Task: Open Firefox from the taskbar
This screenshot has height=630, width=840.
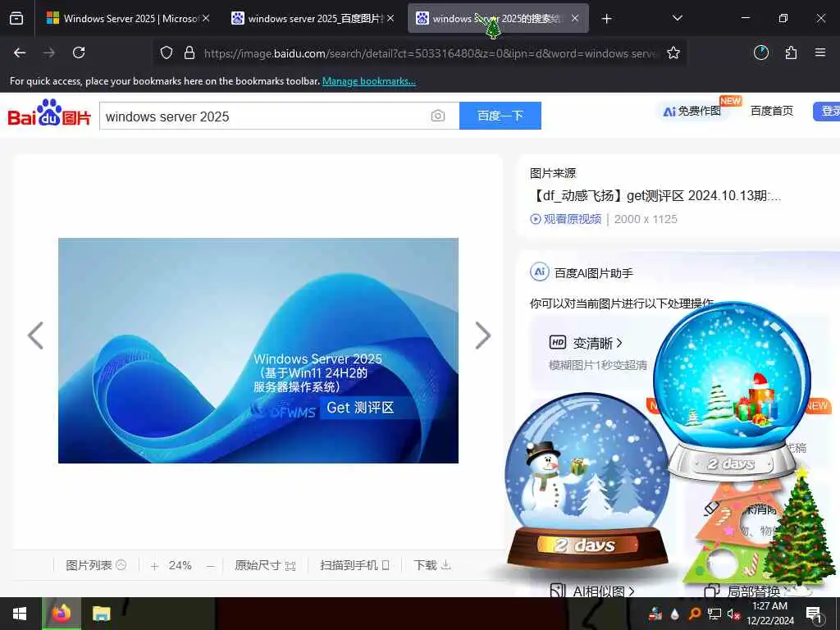Action: (61, 614)
